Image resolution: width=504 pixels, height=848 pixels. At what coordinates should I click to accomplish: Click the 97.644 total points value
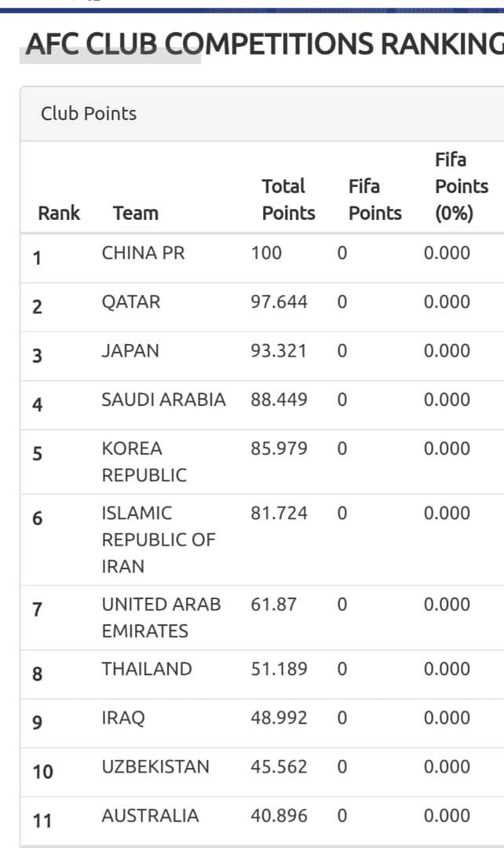279,302
